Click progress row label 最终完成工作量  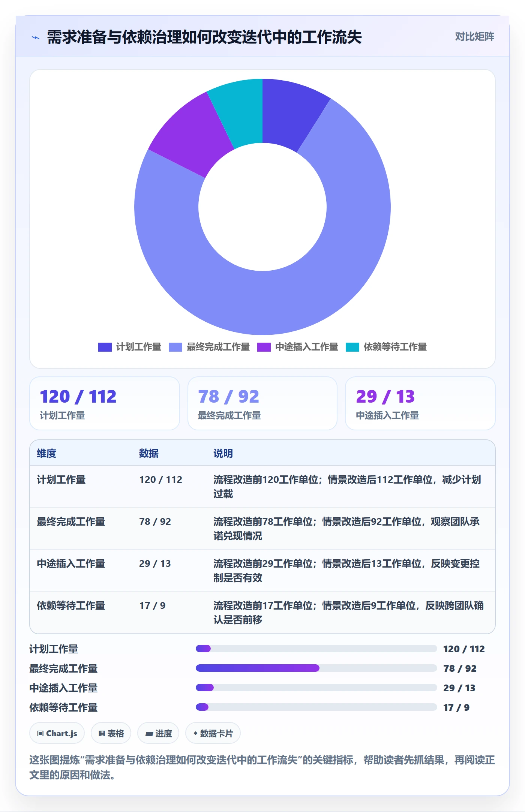(x=64, y=669)
